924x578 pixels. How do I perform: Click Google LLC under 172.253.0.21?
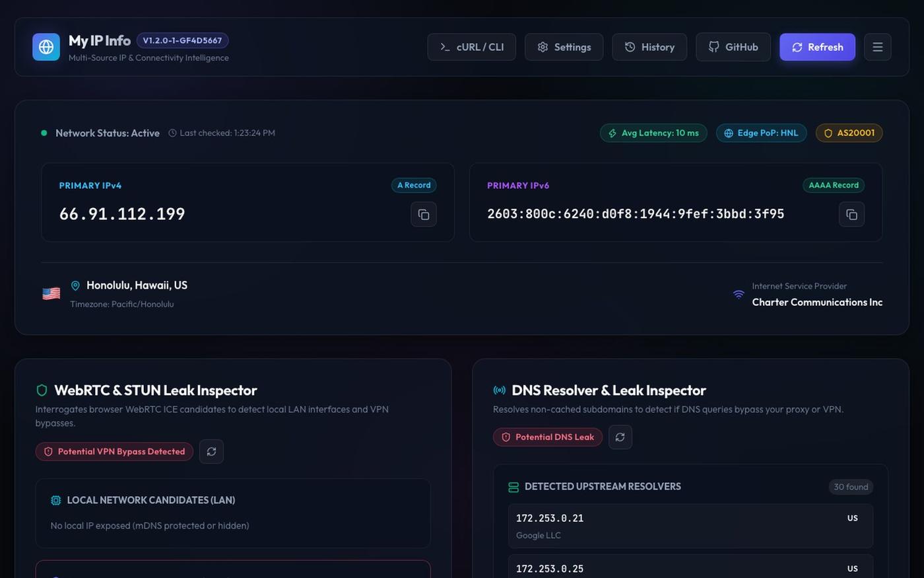pos(539,536)
